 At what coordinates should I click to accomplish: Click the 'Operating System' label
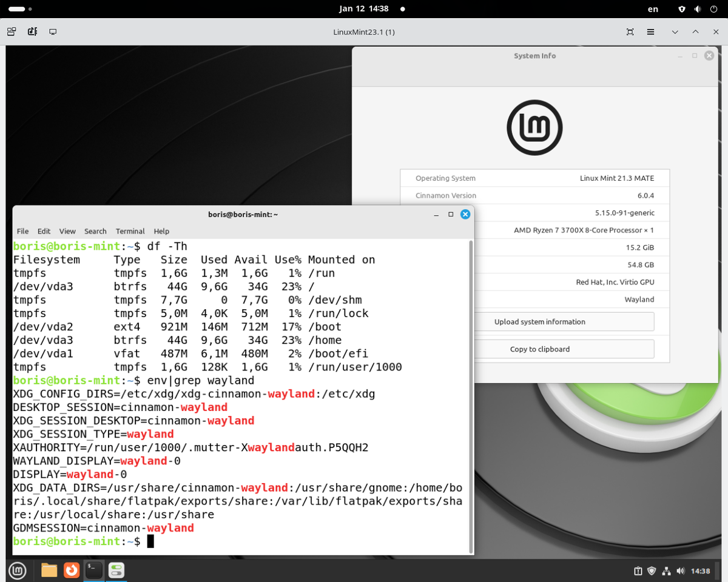(445, 178)
